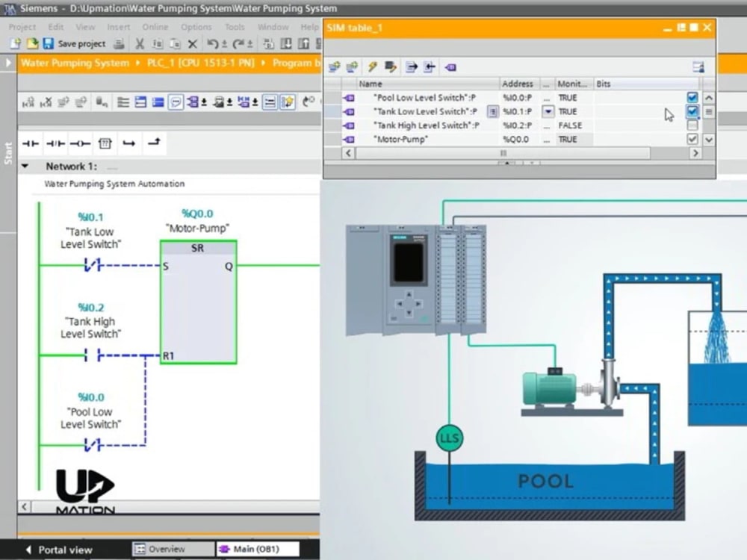Open the Options menu

pos(196,27)
